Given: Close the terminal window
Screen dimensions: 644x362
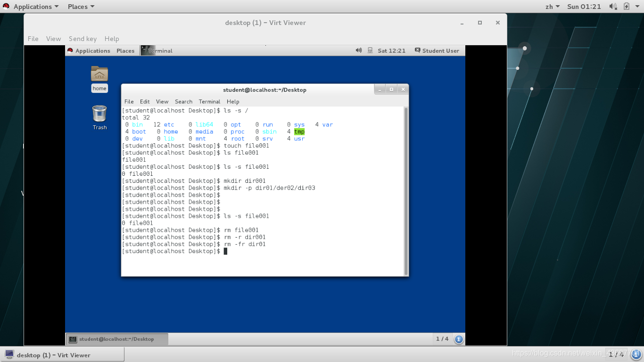Looking at the screenshot, I should [403, 89].
